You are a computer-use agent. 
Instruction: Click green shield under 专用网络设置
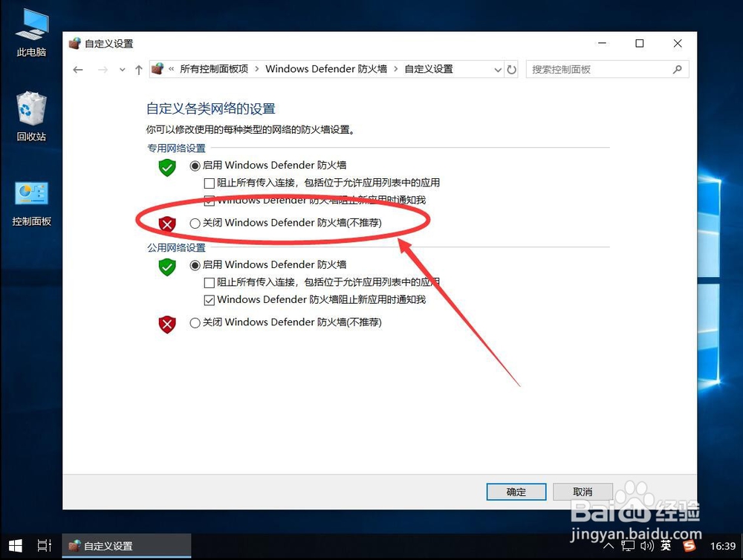167,167
